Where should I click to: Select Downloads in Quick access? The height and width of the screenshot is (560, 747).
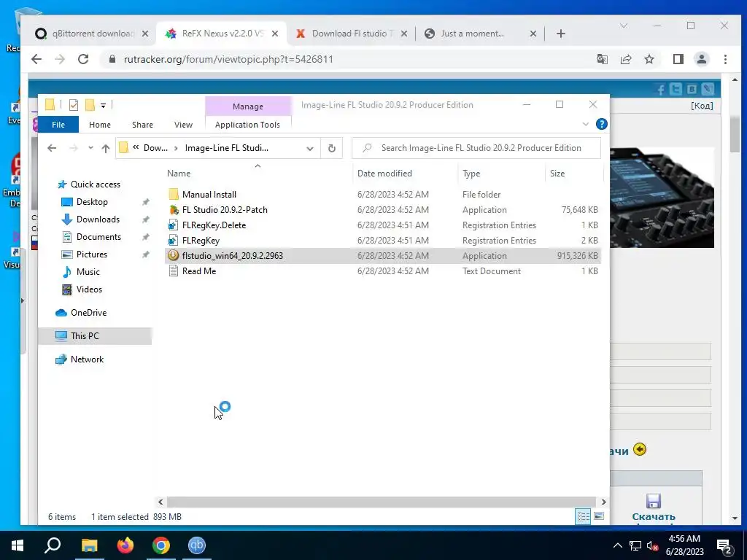[98, 219]
